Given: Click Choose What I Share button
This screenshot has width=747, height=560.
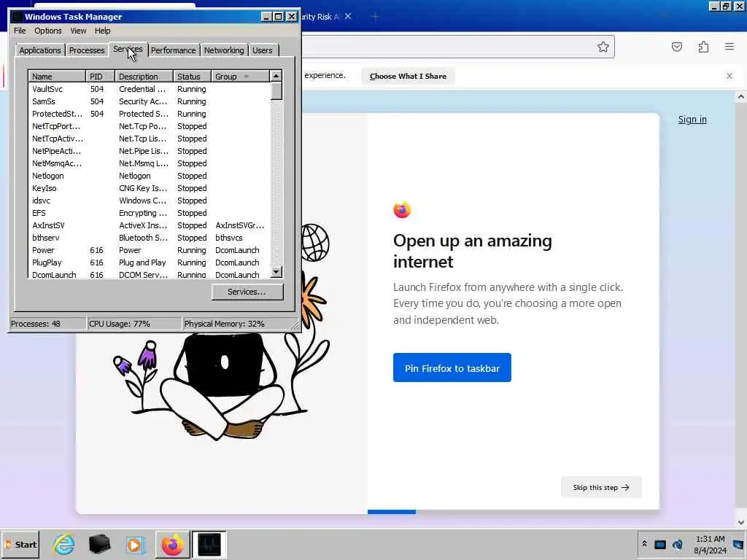Looking at the screenshot, I should (408, 76).
